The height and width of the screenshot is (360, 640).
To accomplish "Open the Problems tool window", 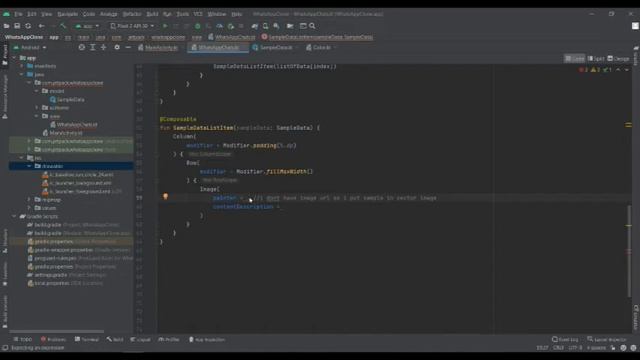I will pos(53,339).
